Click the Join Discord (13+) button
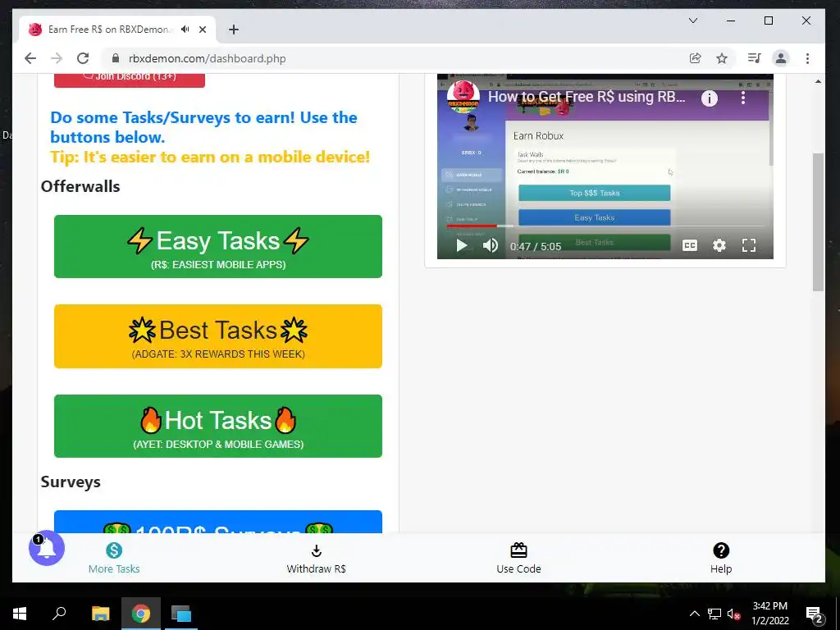The image size is (840, 630). [130, 80]
